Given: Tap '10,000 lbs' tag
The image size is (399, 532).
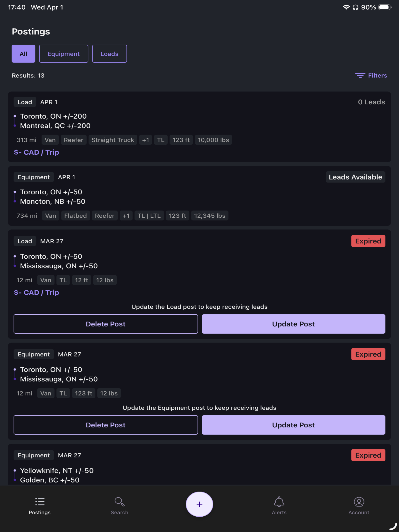Looking at the screenshot, I should [x=213, y=140].
